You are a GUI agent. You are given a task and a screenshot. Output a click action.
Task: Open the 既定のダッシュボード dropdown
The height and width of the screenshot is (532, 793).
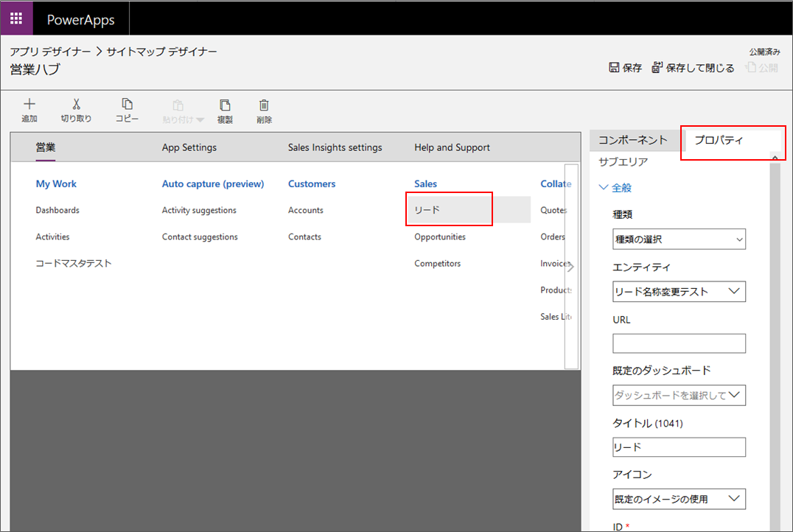click(679, 395)
